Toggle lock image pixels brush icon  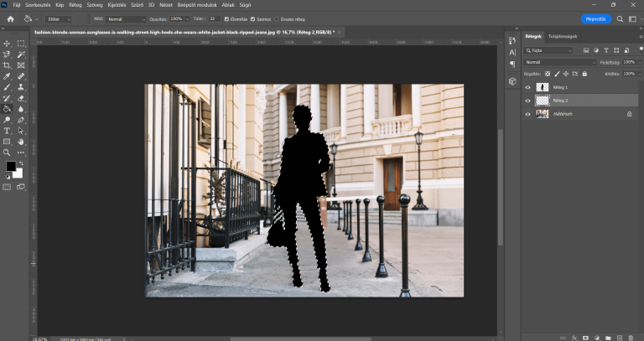click(x=557, y=74)
